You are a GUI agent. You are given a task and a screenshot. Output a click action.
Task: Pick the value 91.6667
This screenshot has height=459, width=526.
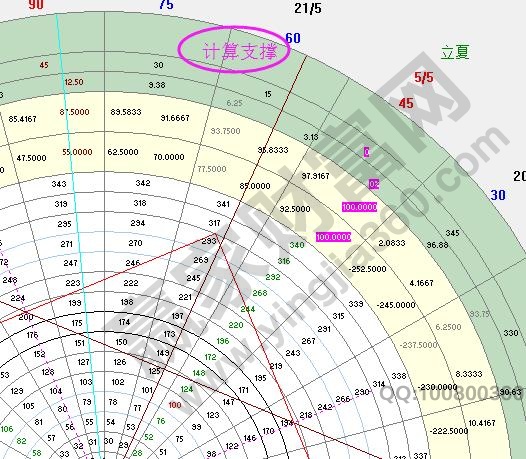pos(175,118)
